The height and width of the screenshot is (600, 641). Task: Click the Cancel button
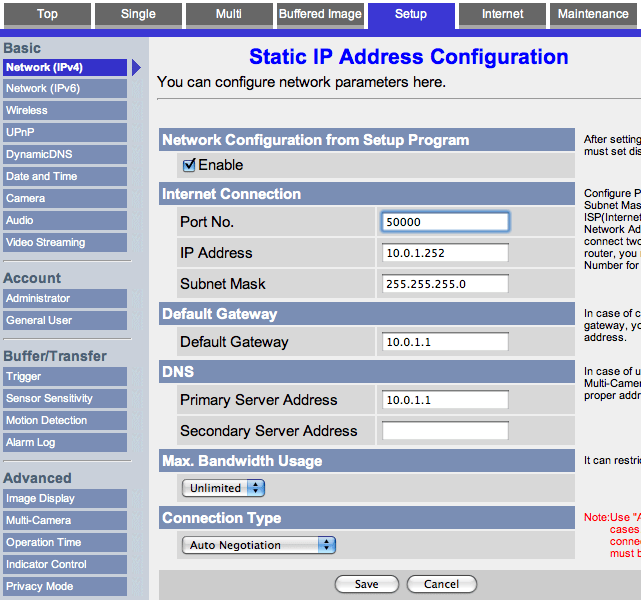click(442, 584)
